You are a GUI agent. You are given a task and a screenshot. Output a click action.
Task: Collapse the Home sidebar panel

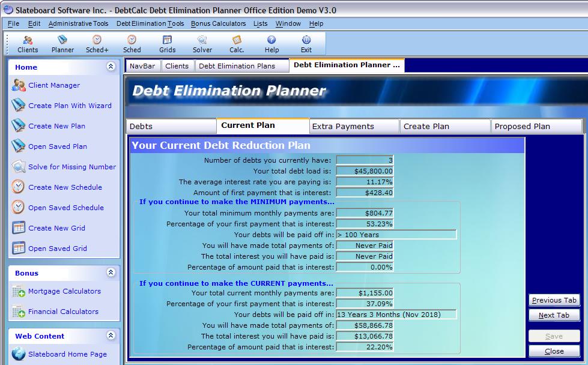pos(111,67)
